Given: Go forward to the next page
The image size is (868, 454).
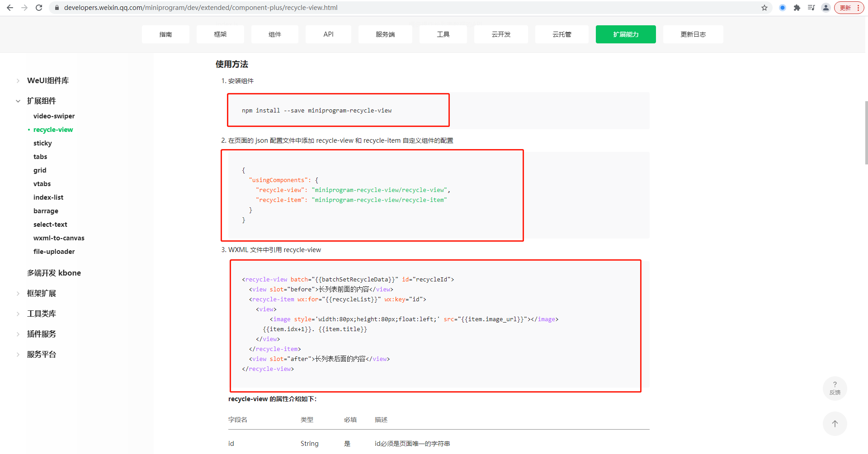Looking at the screenshot, I should 24,8.
